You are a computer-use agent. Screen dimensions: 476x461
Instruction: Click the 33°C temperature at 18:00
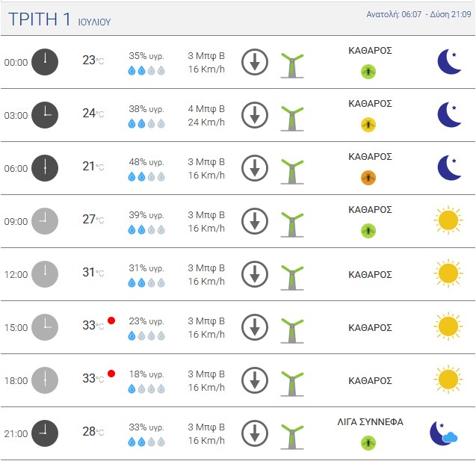tap(93, 379)
